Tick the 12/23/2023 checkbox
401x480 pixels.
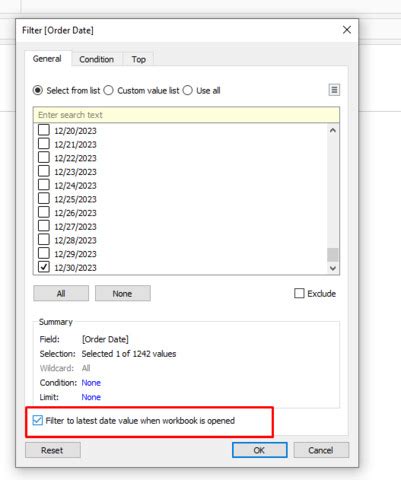point(44,171)
